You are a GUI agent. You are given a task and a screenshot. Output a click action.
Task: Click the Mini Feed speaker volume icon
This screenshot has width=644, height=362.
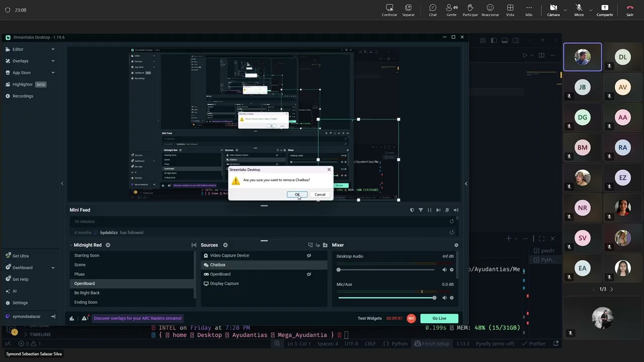click(456, 210)
